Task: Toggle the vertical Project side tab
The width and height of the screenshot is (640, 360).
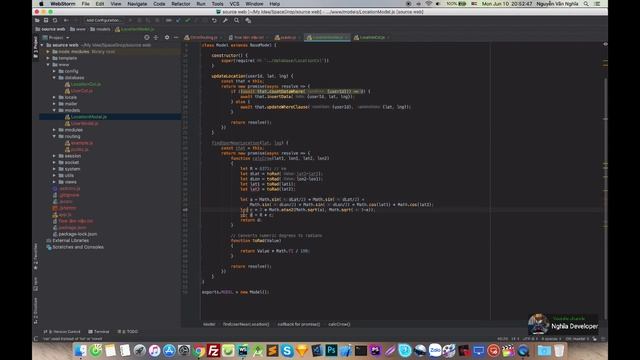Action: [36, 47]
